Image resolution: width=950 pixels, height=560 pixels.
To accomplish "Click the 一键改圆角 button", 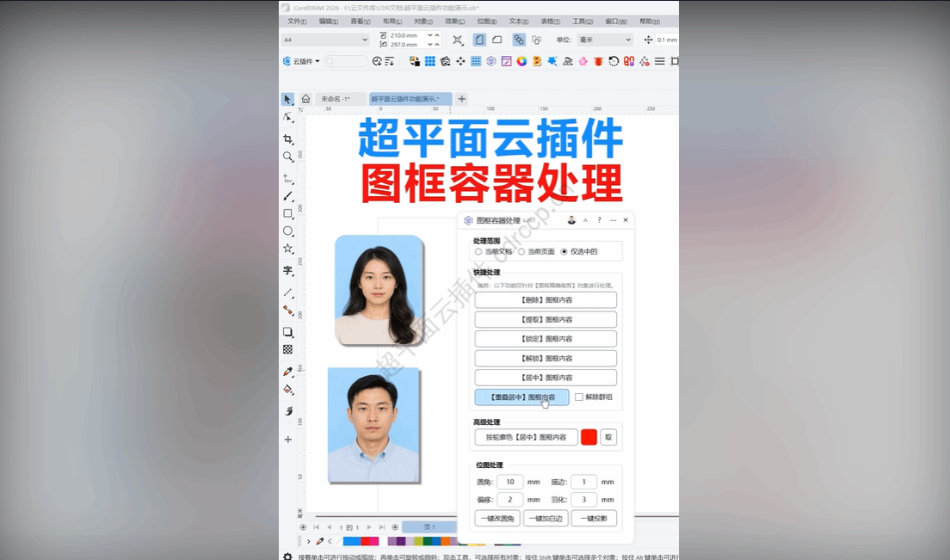I will click(x=497, y=518).
